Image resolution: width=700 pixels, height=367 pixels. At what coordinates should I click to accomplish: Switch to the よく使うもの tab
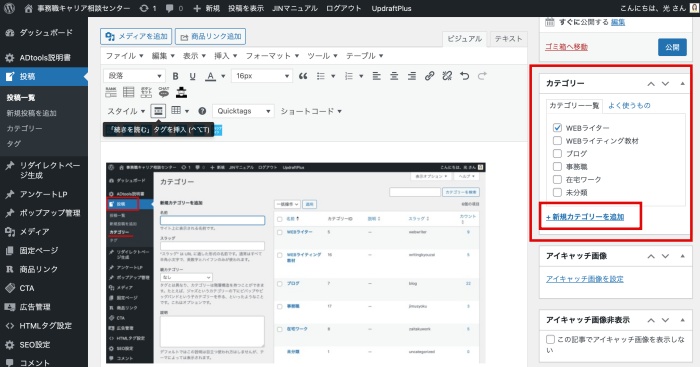[629, 105]
